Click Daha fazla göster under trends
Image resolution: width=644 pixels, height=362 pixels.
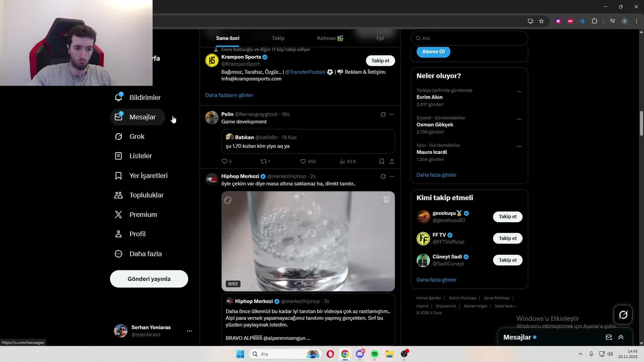click(x=436, y=175)
